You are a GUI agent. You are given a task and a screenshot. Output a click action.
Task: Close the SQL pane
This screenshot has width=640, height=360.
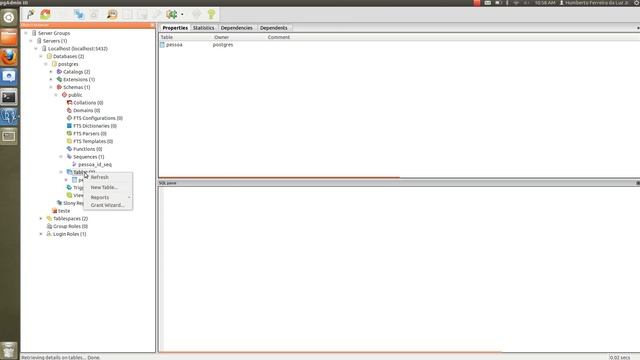click(638, 183)
